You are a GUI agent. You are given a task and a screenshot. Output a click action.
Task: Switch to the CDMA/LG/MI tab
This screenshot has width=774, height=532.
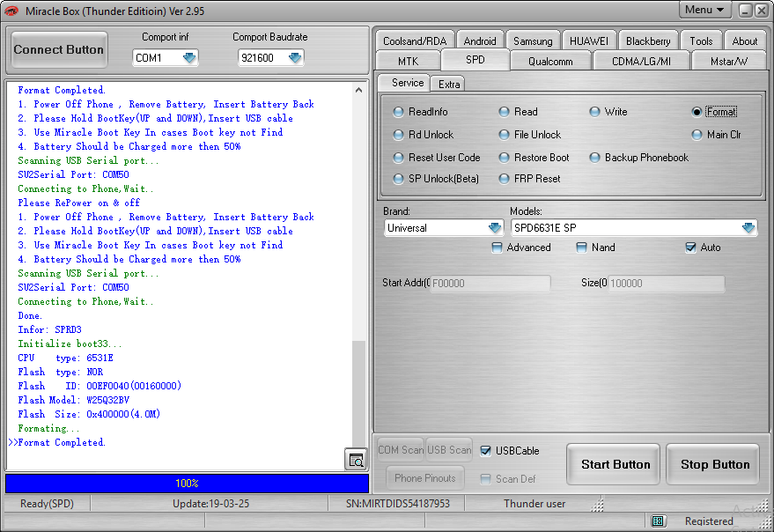641,62
